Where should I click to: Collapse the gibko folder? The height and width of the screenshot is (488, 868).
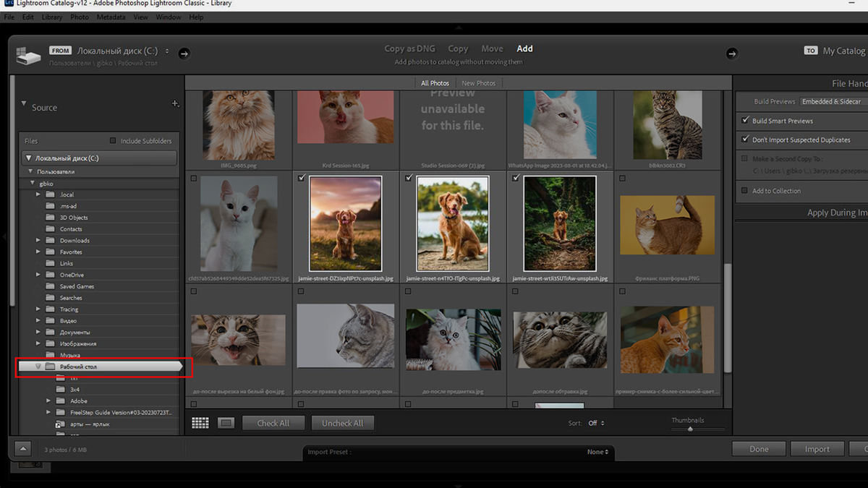tap(33, 183)
